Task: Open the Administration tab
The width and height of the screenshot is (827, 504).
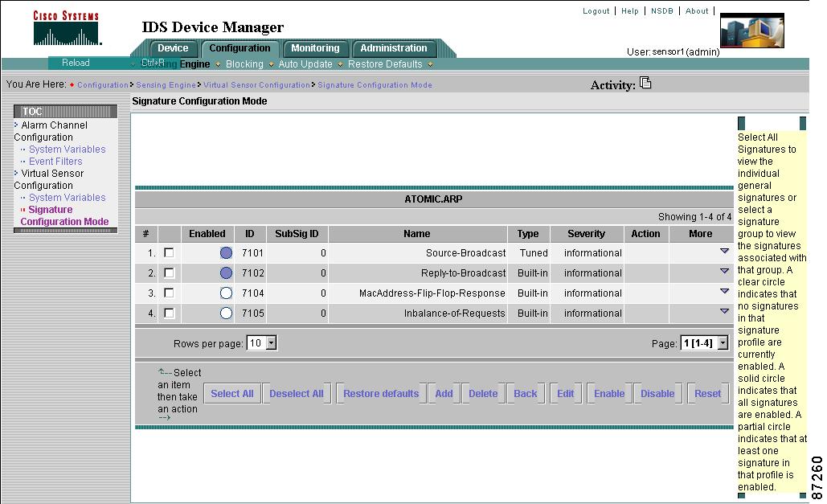Action: pyautogui.click(x=394, y=48)
